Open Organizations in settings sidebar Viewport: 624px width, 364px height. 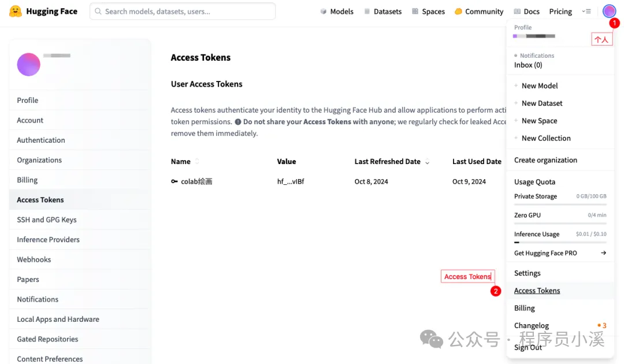[x=80, y=160]
